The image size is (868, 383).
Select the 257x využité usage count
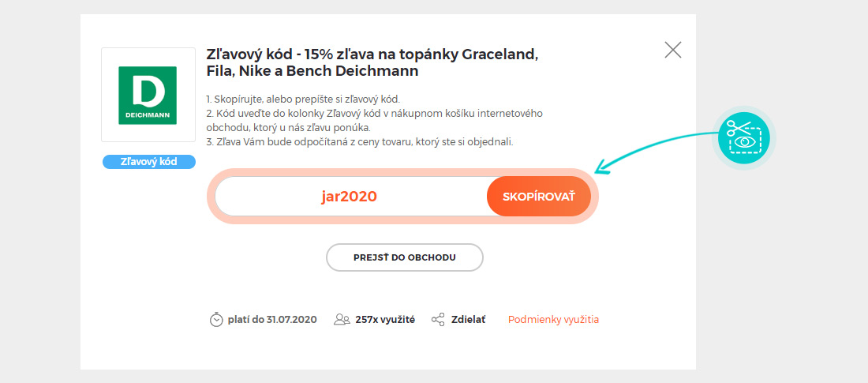tap(385, 320)
